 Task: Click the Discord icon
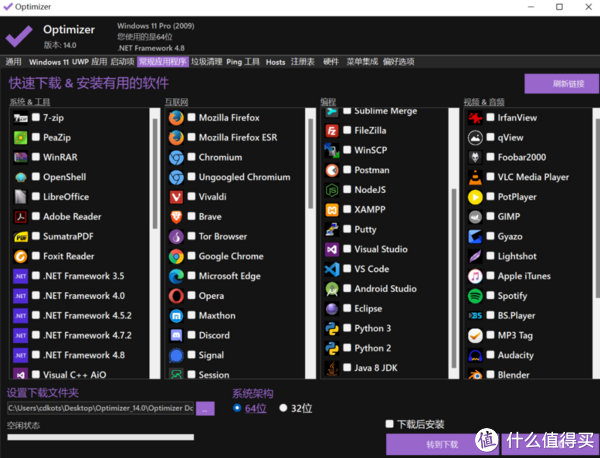click(176, 336)
